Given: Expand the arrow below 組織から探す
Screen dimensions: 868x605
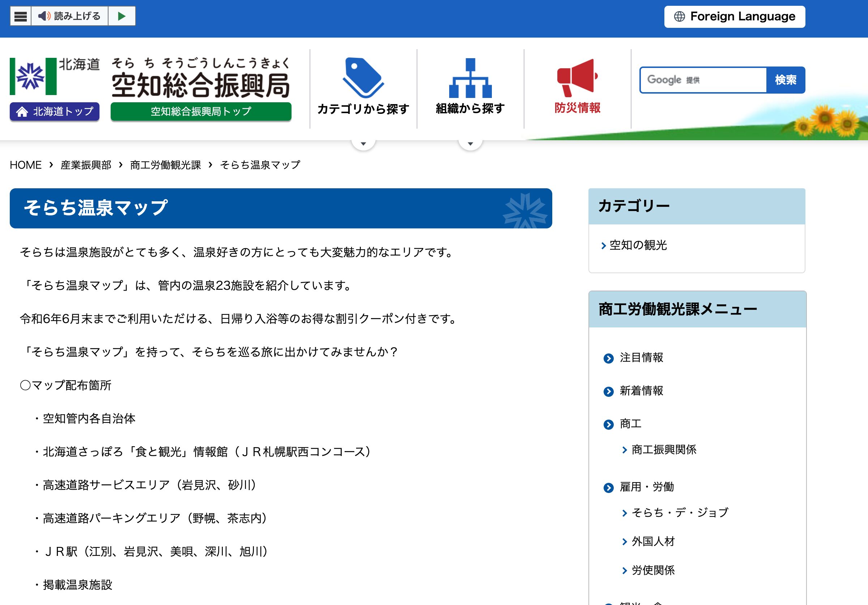Looking at the screenshot, I should click(x=470, y=143).
